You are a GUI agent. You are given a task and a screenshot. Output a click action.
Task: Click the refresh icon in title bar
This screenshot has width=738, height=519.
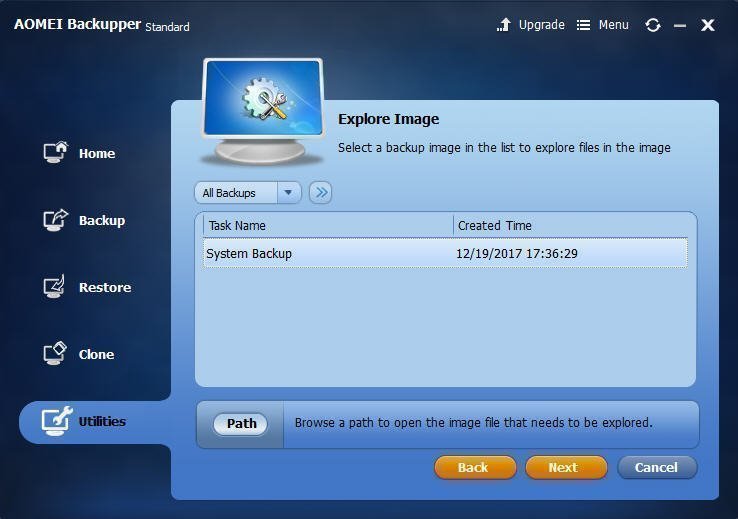click(653, 25)
